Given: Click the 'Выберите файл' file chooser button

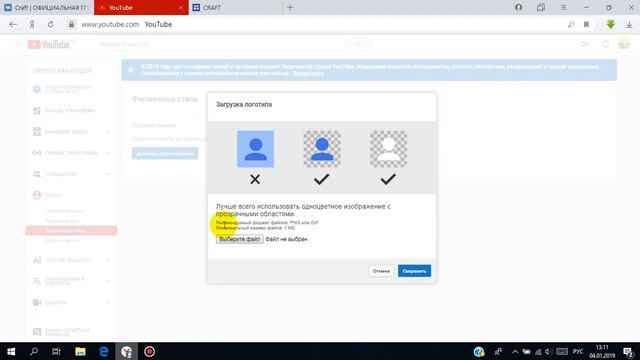Looking at the screenshot, I should 240,239.
